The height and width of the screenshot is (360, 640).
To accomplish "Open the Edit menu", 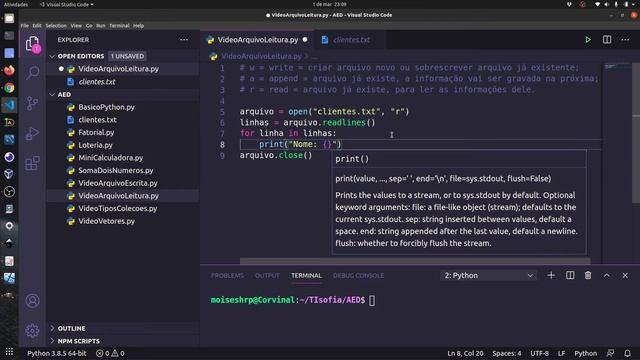I will [x=37, y=25].
